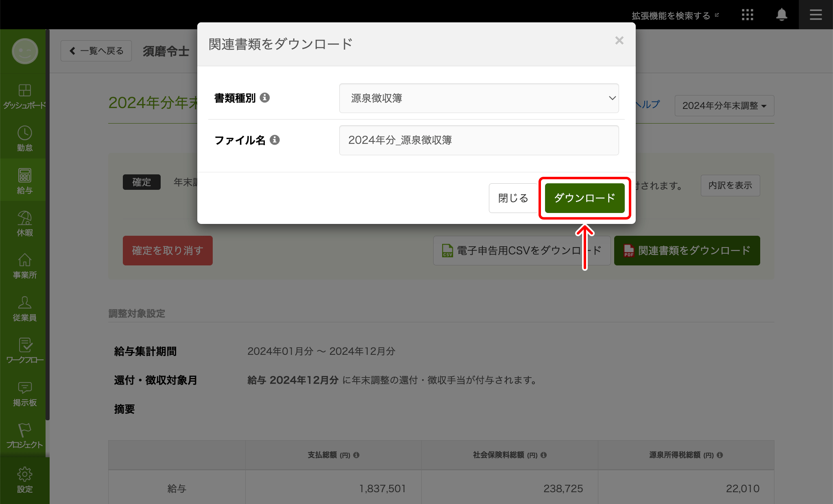This screenshot has width=833, height=504.
Task: Open the 給与 payroll sidebar icon
Action: coord(24,181)
